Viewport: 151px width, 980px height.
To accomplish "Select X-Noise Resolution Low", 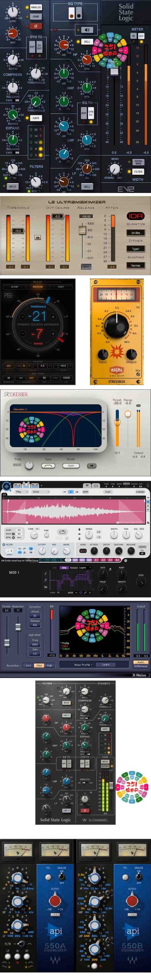I will point(28,665).
